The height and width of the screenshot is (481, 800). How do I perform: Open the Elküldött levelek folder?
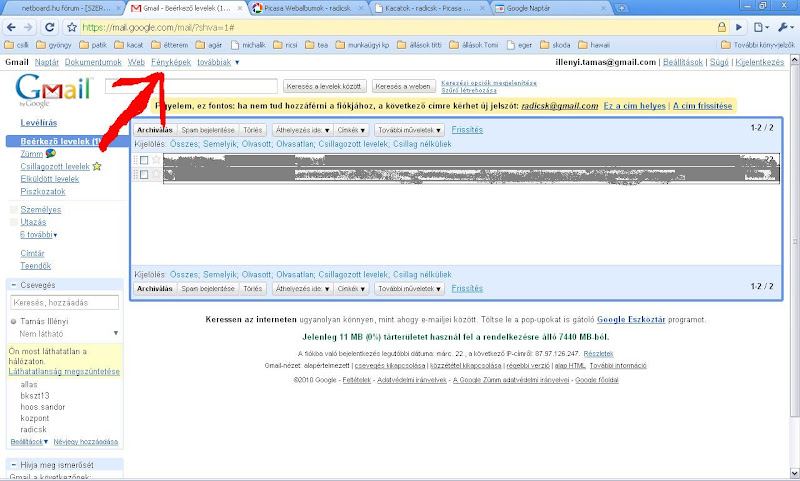coord(49,179)
